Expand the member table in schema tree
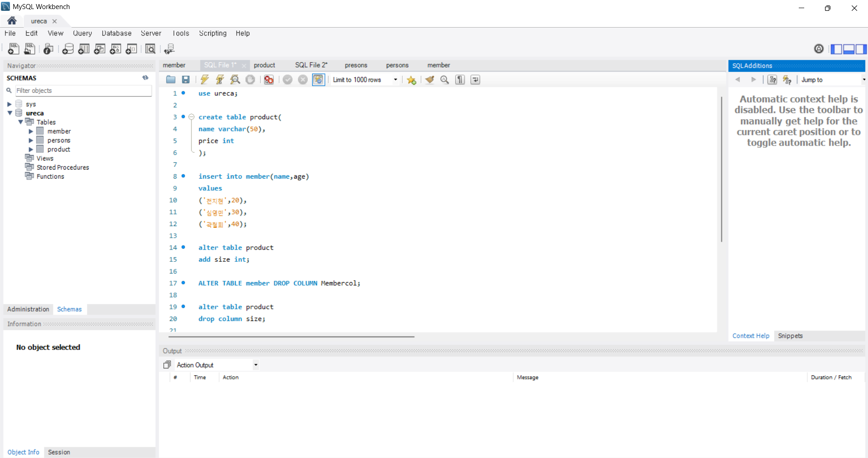 point(31,131)
